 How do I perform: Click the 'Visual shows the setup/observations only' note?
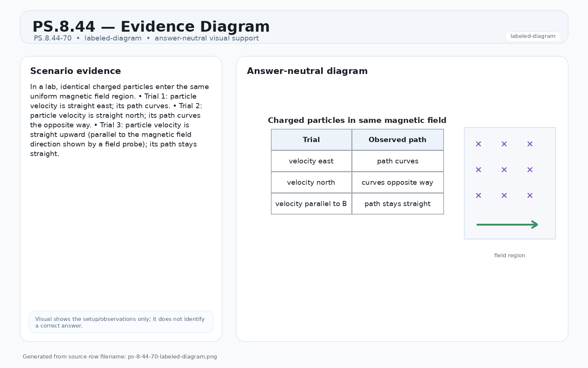point(121,322)
